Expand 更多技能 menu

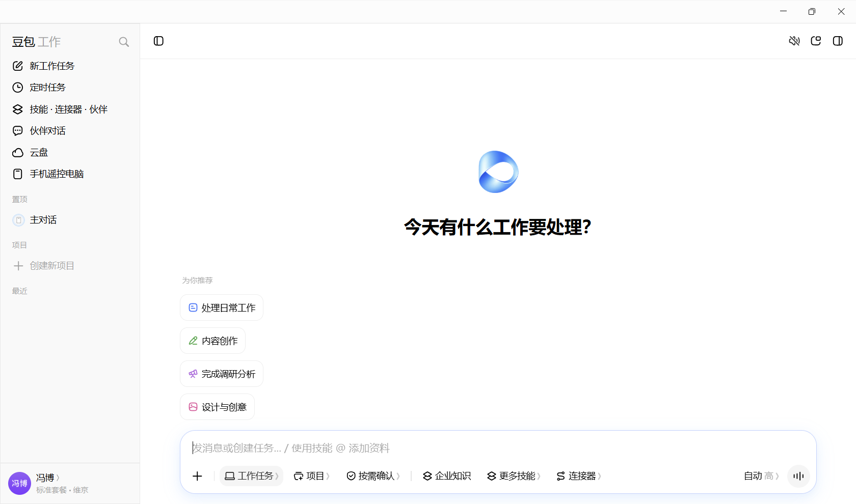tap(514, 476)
